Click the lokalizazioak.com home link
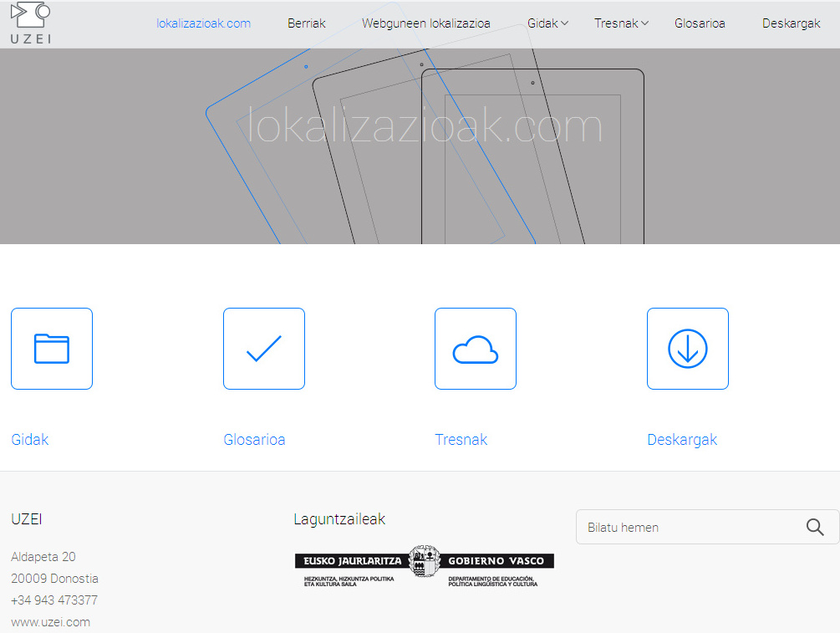Viewport: 840px width, 633px height. click(x=203, y=23)
